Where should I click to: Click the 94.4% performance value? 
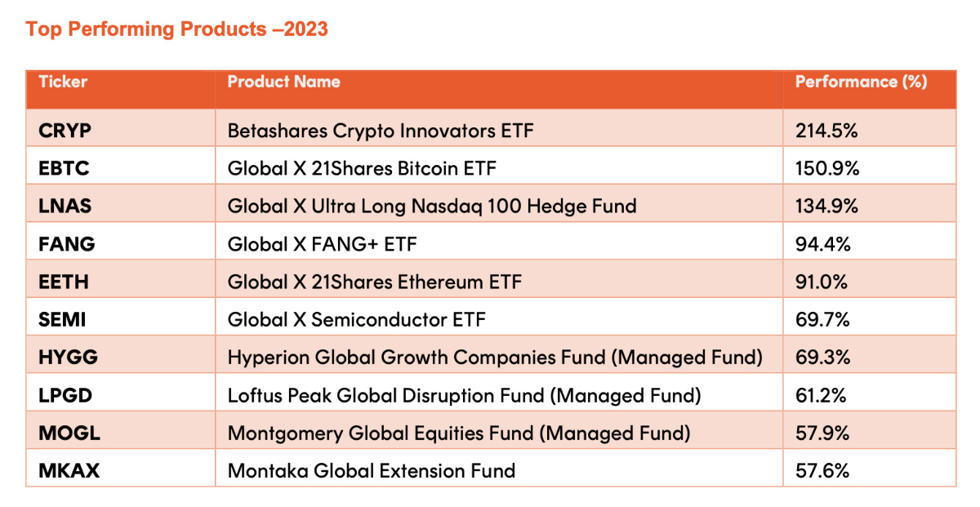(x=822, y=243)
